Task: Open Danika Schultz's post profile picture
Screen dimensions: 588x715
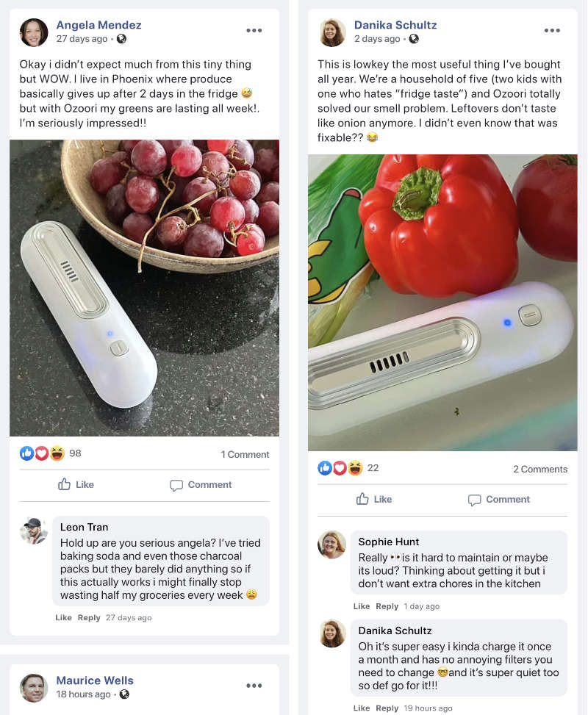Action: (x=332, y=32)
